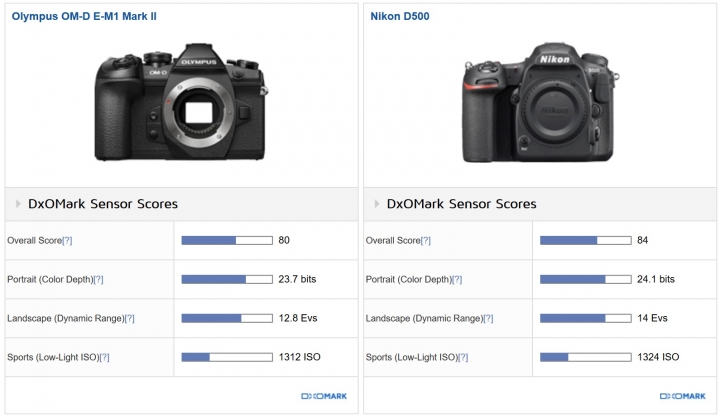Click Nikon Sports (Low-Light ISO) label
The width and height of the screenshot is (720, 417).
pos(412,357)
